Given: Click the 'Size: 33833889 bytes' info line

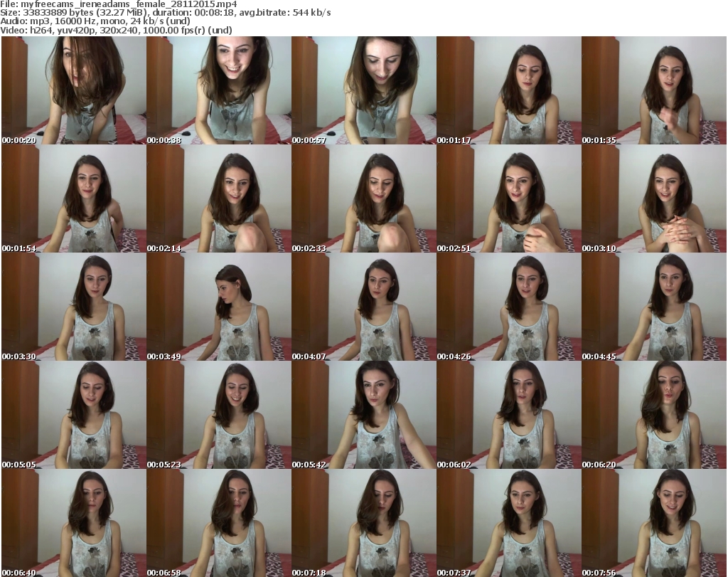Looking at the screenshot, I should [165, 13].
